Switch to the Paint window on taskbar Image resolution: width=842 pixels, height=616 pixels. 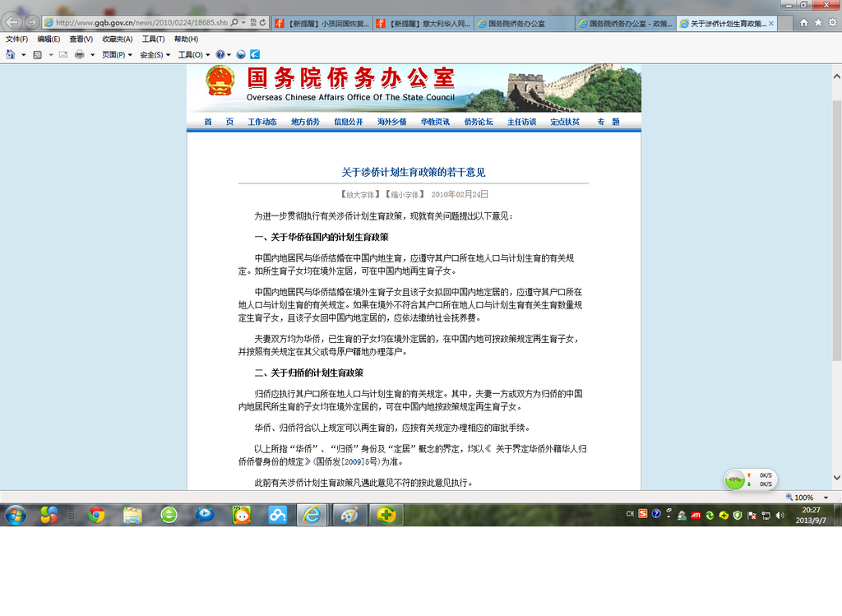point(349,515)
